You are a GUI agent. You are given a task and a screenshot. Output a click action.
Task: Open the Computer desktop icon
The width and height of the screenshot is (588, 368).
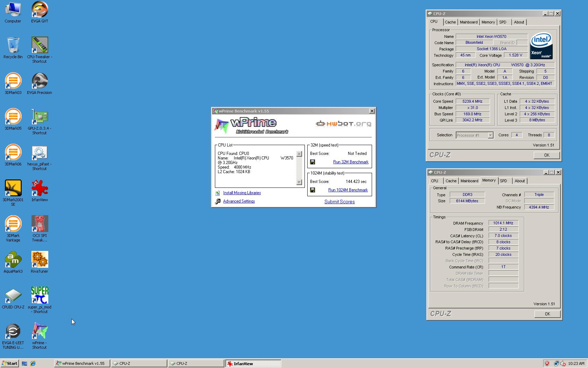coord(13,13)
